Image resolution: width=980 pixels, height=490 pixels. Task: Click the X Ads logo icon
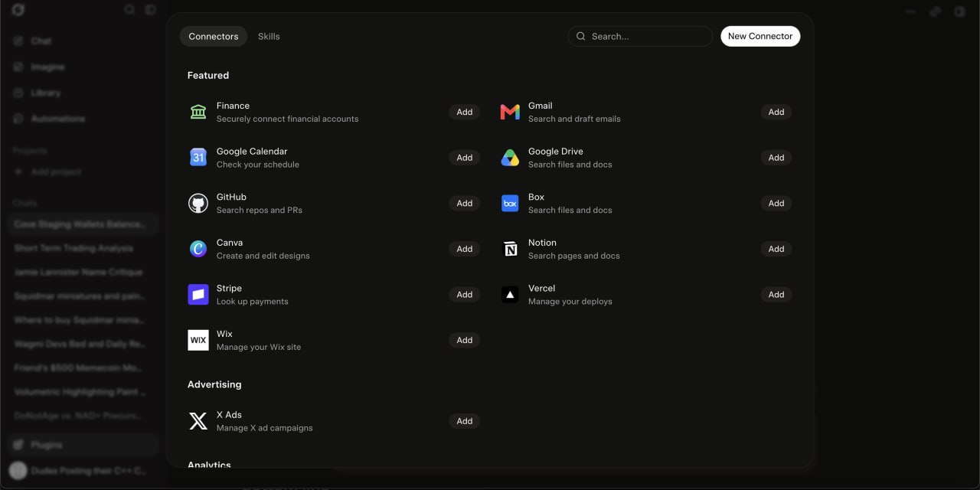pyautogui.click(x=198, y=421)
